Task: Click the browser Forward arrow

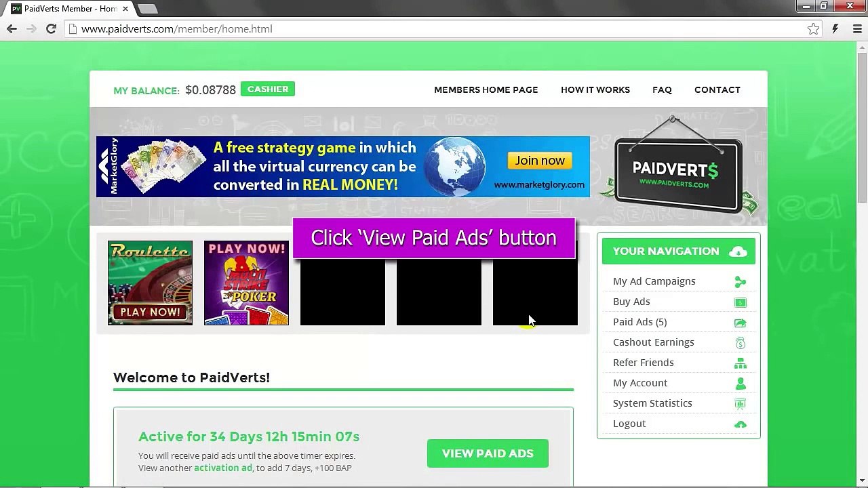Action: [x=31, y=29]
